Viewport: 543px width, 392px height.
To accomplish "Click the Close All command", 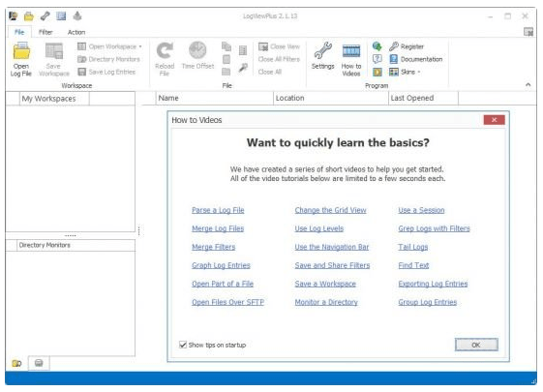I will click(x=270, y=72).
